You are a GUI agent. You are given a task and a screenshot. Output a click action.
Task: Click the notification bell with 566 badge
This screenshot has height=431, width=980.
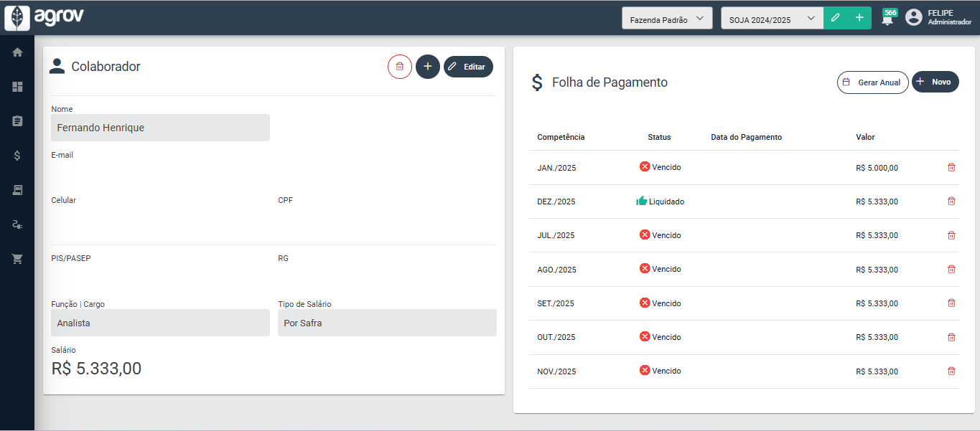[x=888, y=19]
